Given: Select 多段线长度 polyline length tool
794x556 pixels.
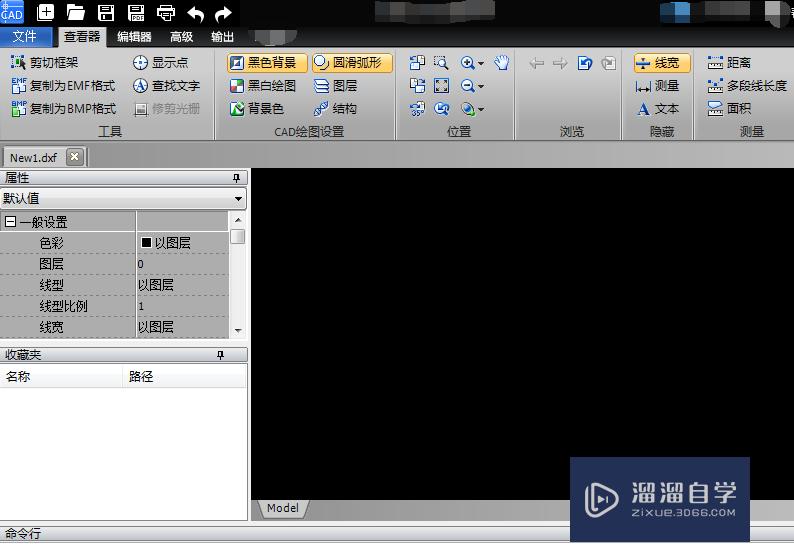Looking at the screenshot, I should 747,86.
